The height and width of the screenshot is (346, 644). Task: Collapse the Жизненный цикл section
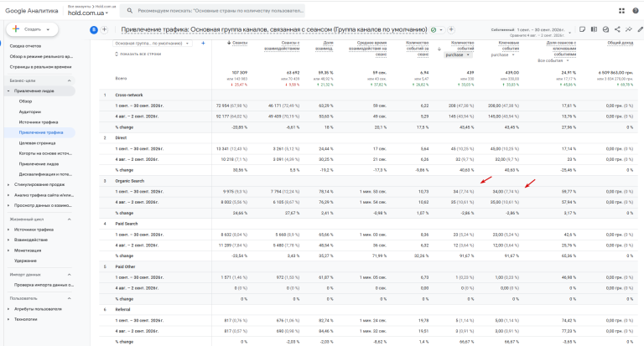coord(69,219)
